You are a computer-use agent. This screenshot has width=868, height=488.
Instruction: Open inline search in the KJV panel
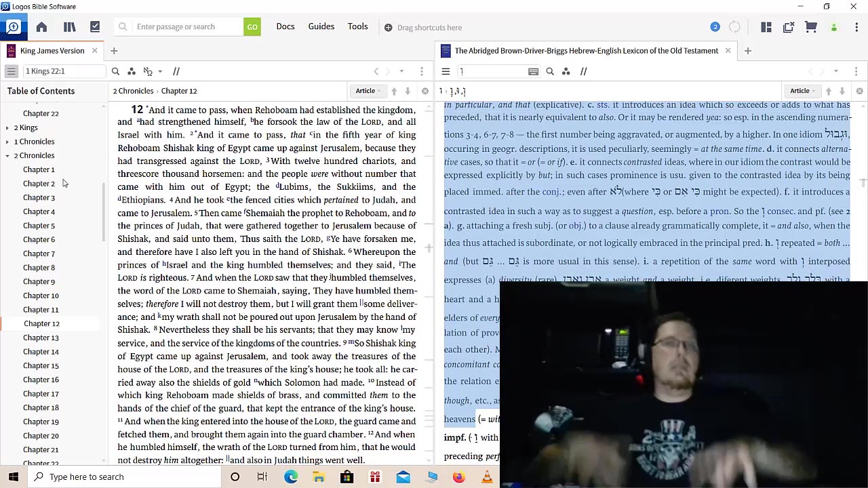[115, 71]
